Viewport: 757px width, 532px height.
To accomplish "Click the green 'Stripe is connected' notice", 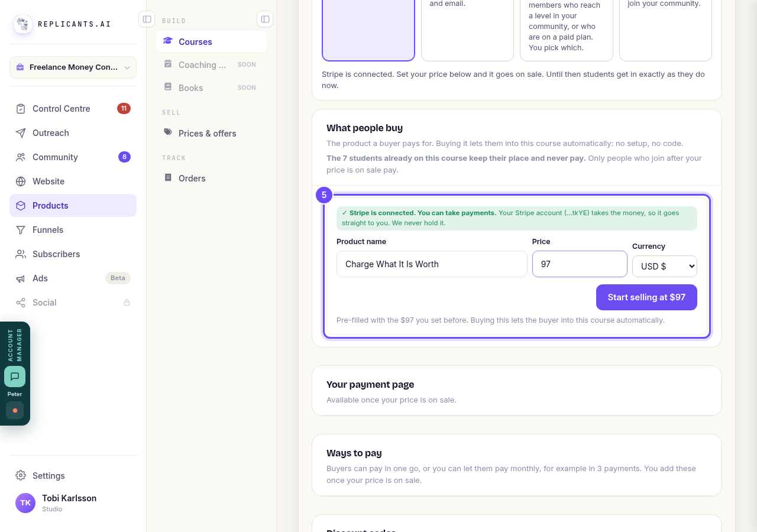I will tap(517, 218).
